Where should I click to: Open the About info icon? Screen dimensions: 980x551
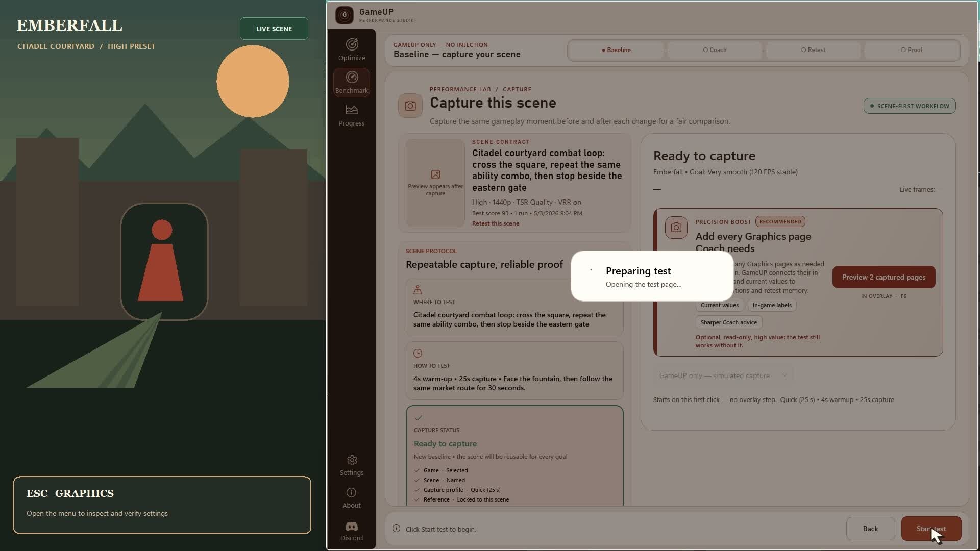[x=352, y=492]
